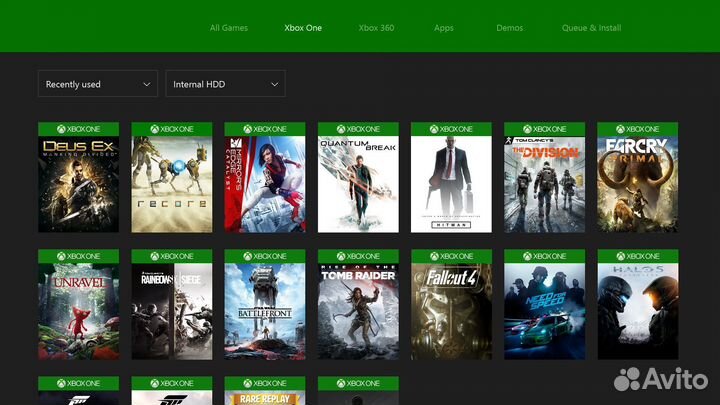The width and height of the screenshot is (720, 405).
Task: Click Xbox One badge above The Division
Action: click(545, 129)
